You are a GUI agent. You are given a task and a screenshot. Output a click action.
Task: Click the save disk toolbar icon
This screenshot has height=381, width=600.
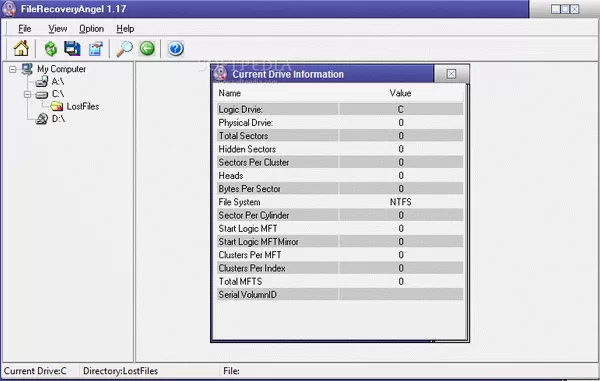(x=72, y=49)
